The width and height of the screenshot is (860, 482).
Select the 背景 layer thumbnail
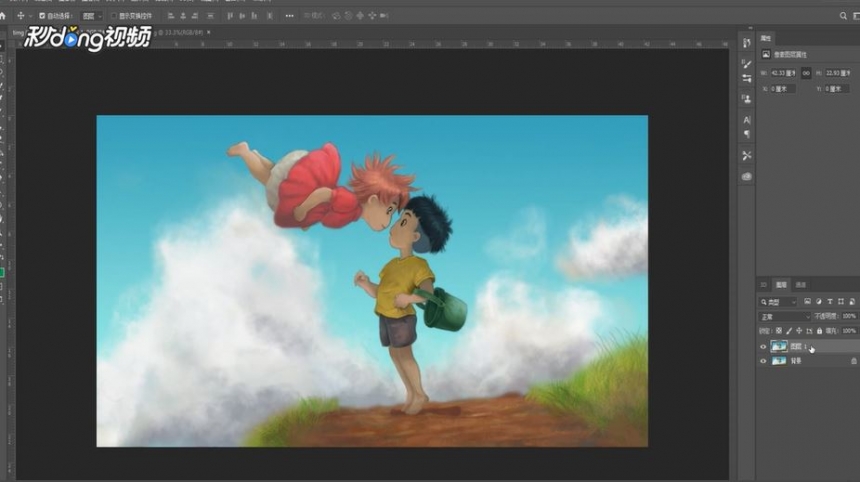tap(779, 361)
